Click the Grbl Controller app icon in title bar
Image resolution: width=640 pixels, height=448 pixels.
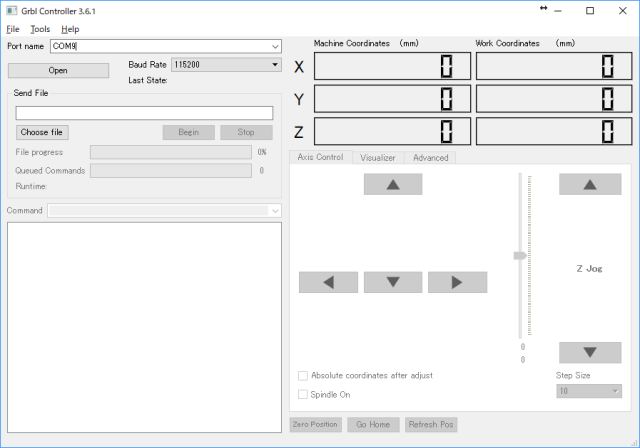[11, 11]
